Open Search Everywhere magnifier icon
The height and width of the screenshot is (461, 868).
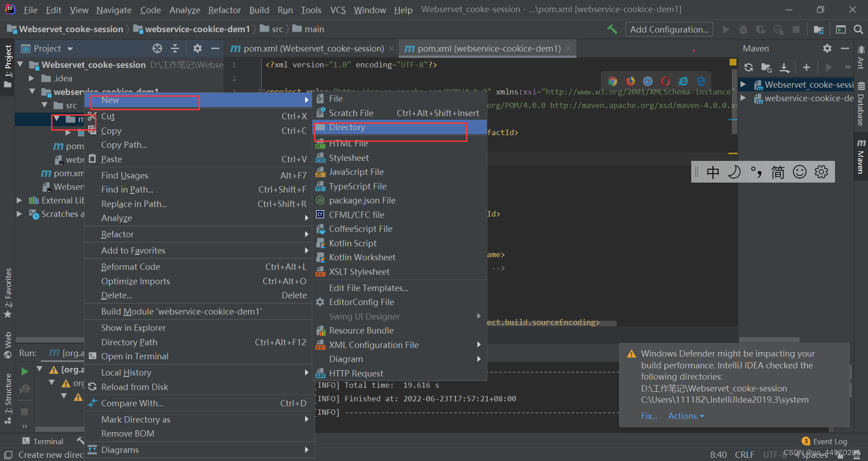(x=858, y=29)
